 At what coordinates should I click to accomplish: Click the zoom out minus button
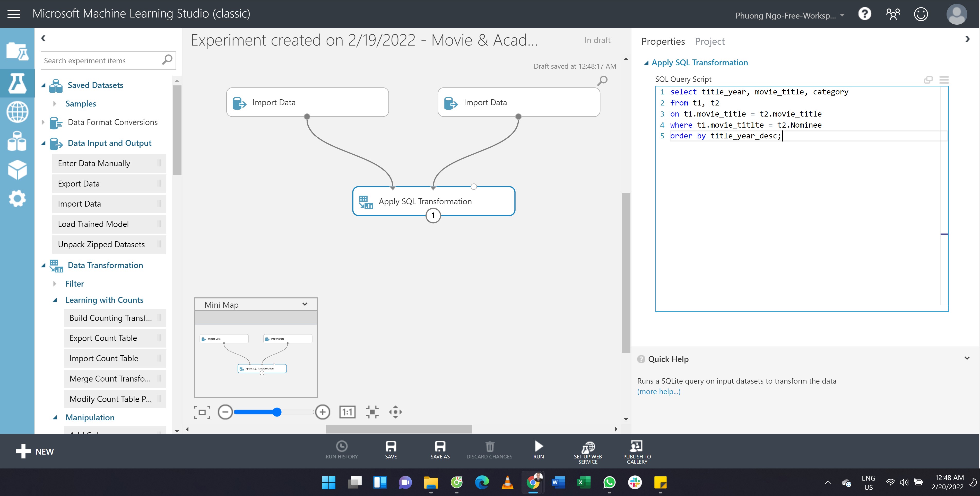click(x=225, y=412)
